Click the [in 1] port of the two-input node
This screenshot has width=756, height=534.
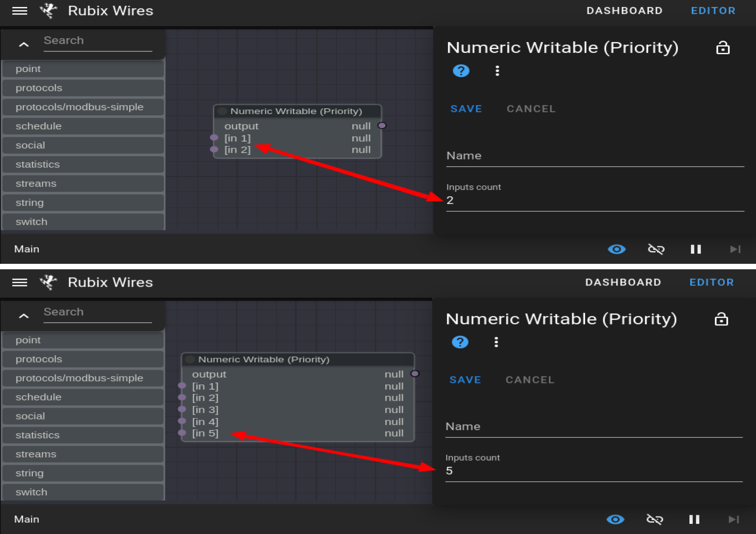(x=214, y=137)
